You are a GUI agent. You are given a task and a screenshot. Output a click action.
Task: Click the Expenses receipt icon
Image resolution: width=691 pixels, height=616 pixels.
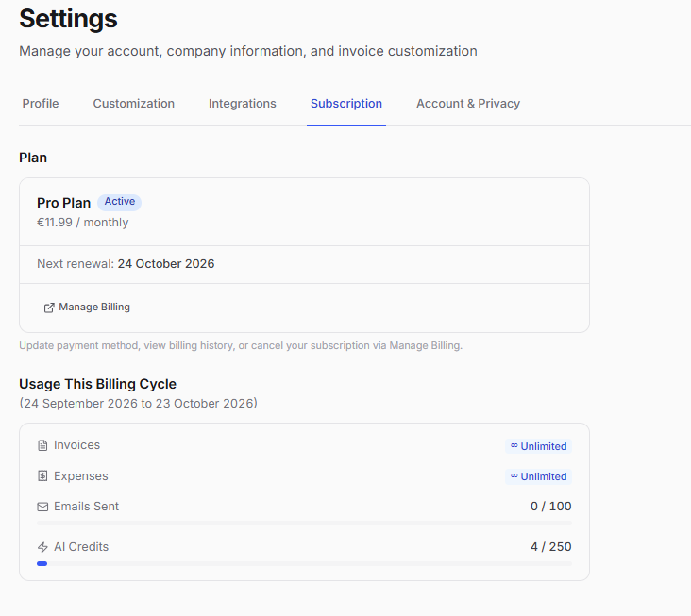42,476
